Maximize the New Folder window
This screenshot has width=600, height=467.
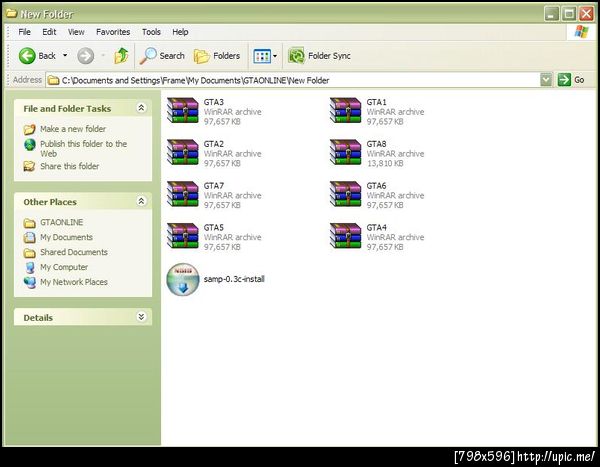coord(569,14)
